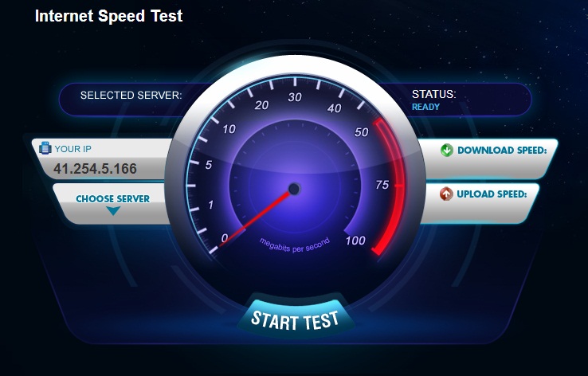Click the megabits per second label

point(295,245)
